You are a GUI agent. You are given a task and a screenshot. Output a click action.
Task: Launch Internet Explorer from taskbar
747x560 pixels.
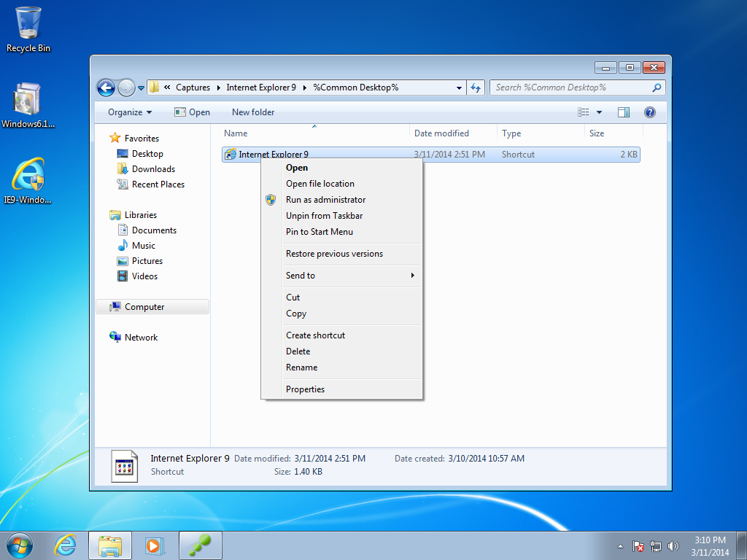point(65,545)
